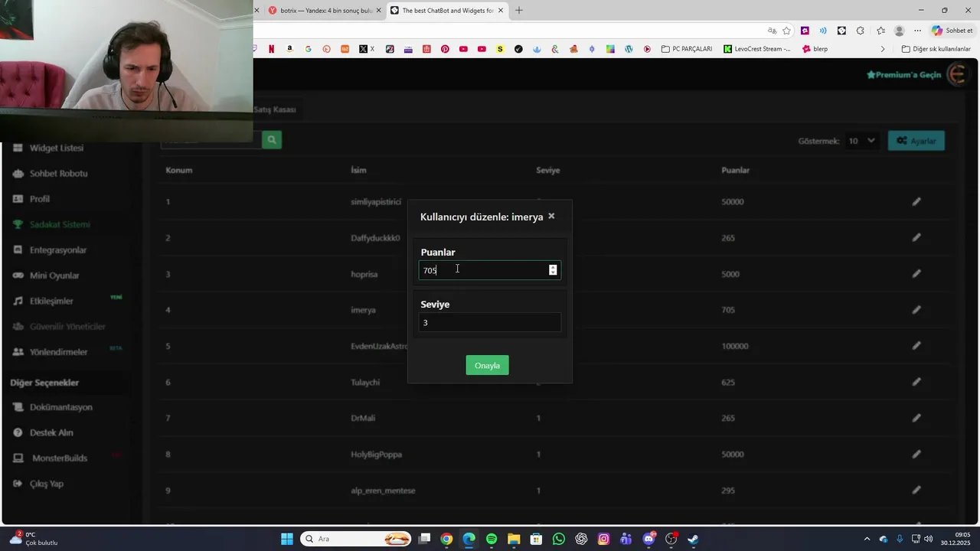Show hidden system tray icons chevron
The width and height of the screenshot is (980, 551).
tap(867, 539)
